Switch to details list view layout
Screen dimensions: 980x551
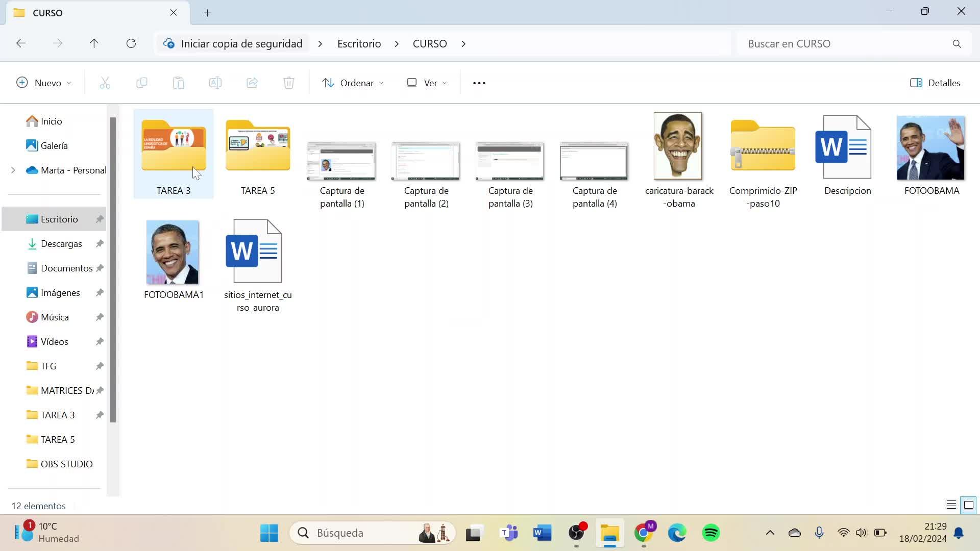(x=951, y=505)
